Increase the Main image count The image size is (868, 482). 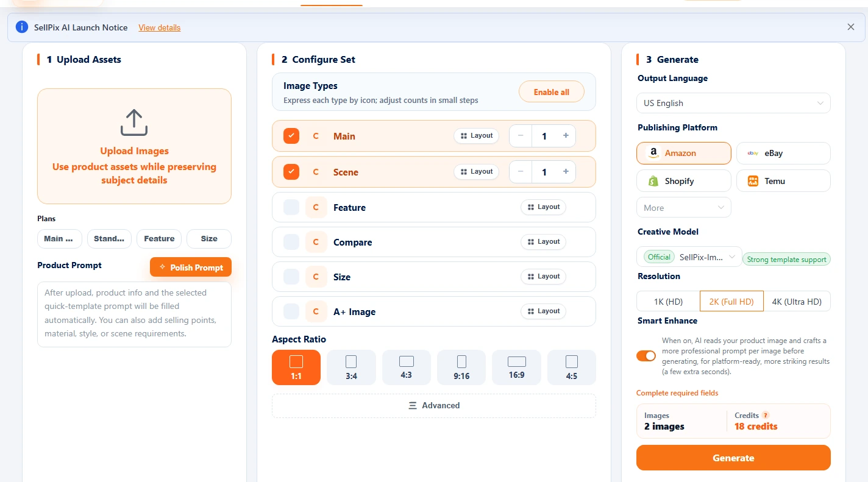566,136
